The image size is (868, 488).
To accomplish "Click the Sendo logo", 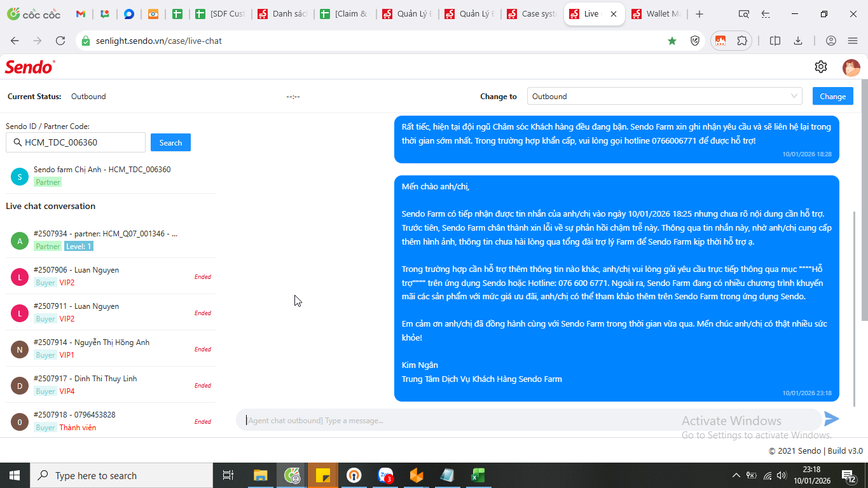I will click(x=30, y=67).
